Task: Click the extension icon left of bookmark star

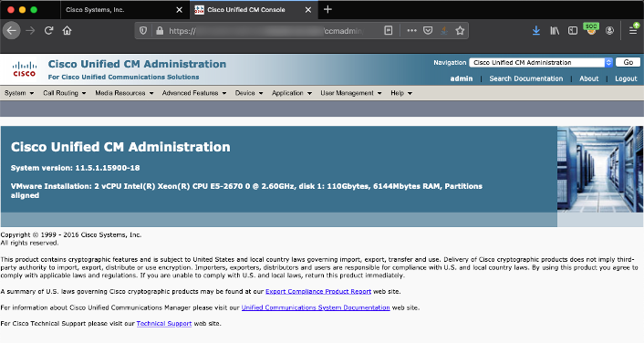Action: pos(444,30)
